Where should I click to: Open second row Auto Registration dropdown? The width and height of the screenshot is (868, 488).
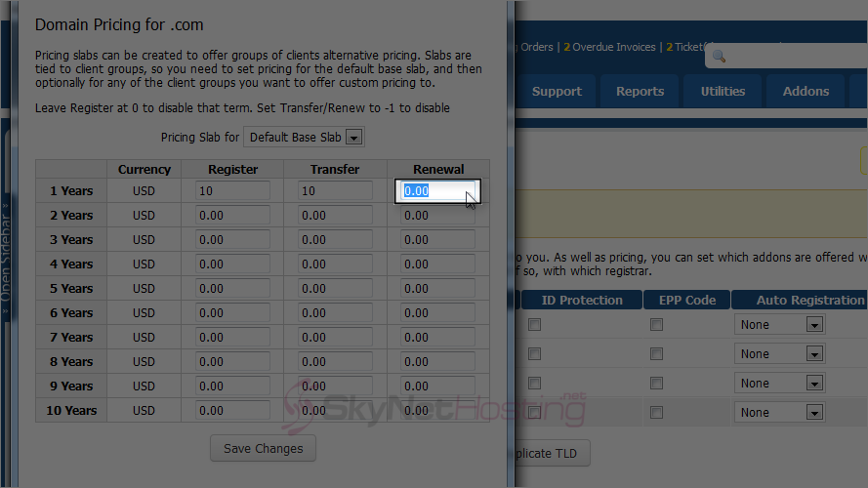click(x=779, y=353)
